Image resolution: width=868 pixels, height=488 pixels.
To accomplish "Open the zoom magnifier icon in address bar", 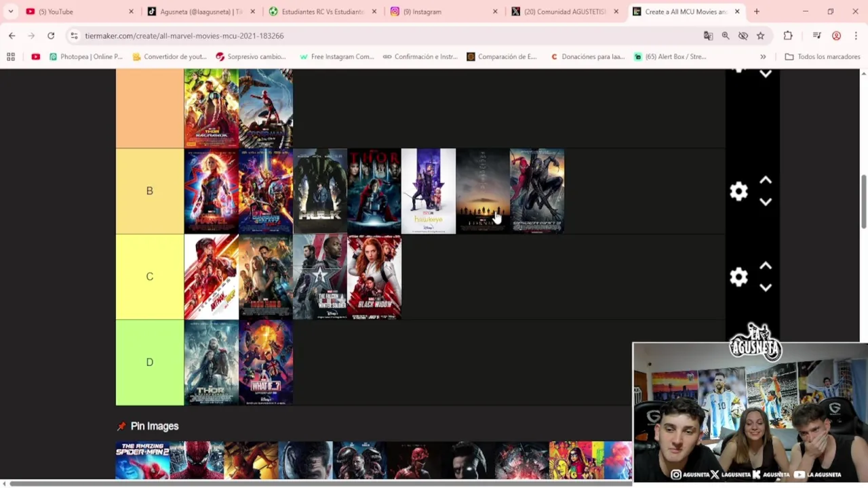I will pyautogui.click(x=726, y=36).
